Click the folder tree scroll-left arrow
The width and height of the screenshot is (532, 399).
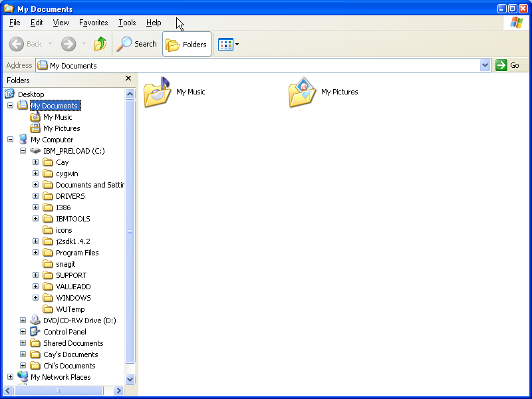tap(9, 390)
